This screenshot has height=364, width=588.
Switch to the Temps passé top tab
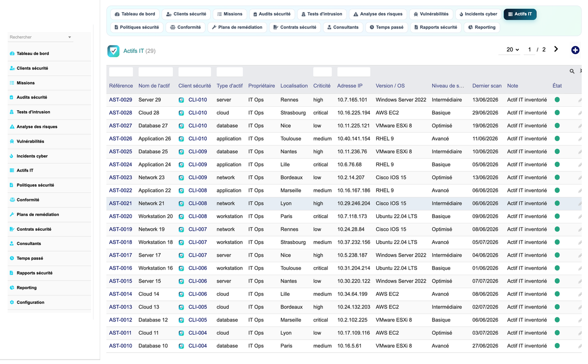(x=387, y=27)
